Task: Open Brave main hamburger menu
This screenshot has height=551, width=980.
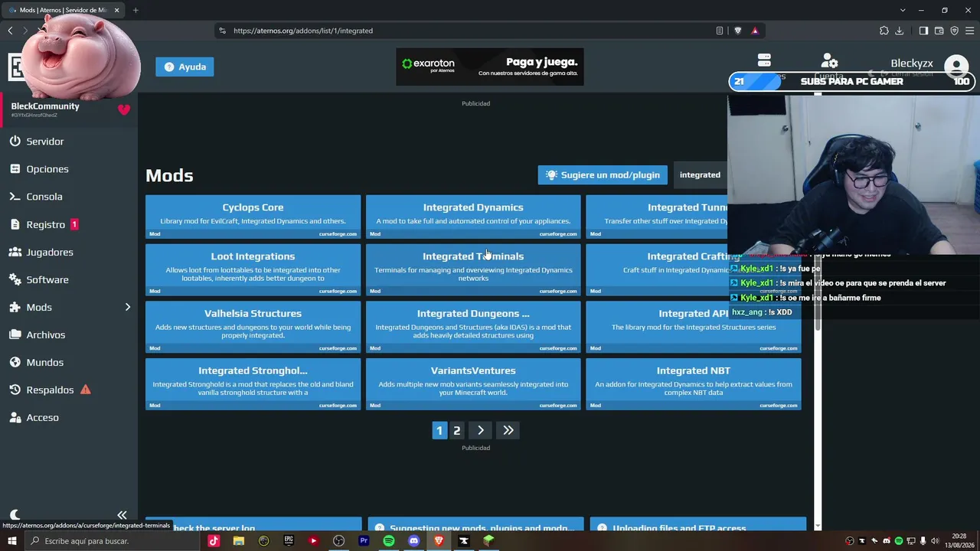Action: coord(969,31)
